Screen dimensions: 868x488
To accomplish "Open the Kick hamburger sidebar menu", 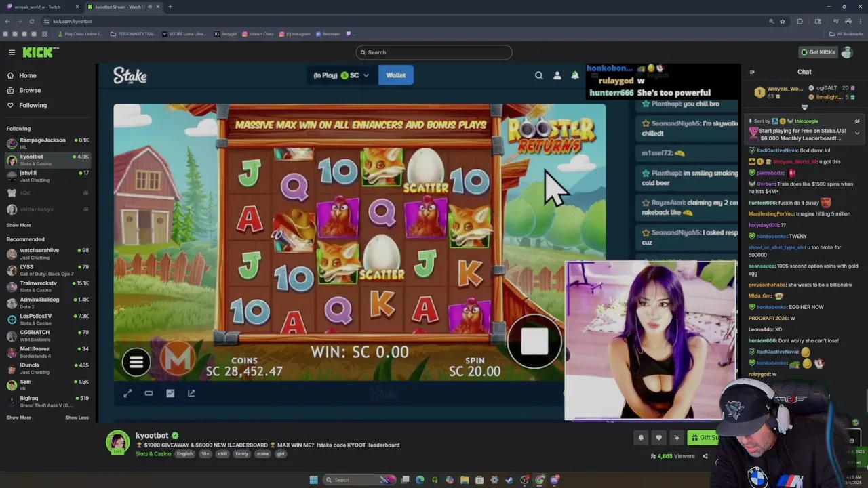I will (12, 52).
